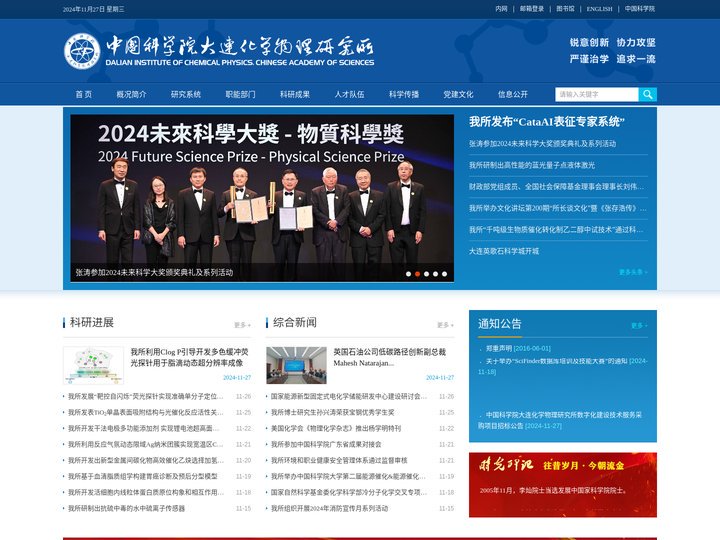
Task: Type in the keyword search field
Action: click(596, 95)
